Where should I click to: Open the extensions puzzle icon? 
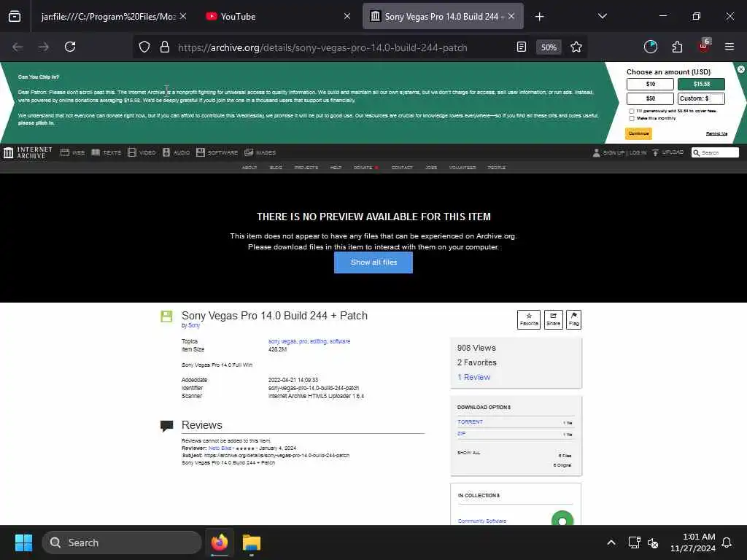coord(677,47)
